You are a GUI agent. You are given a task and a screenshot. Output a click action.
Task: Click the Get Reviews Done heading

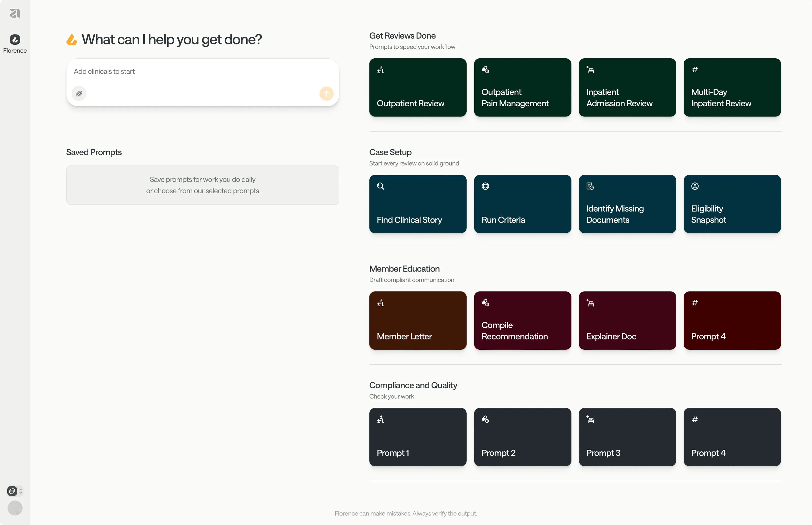[x=402, y=36]
